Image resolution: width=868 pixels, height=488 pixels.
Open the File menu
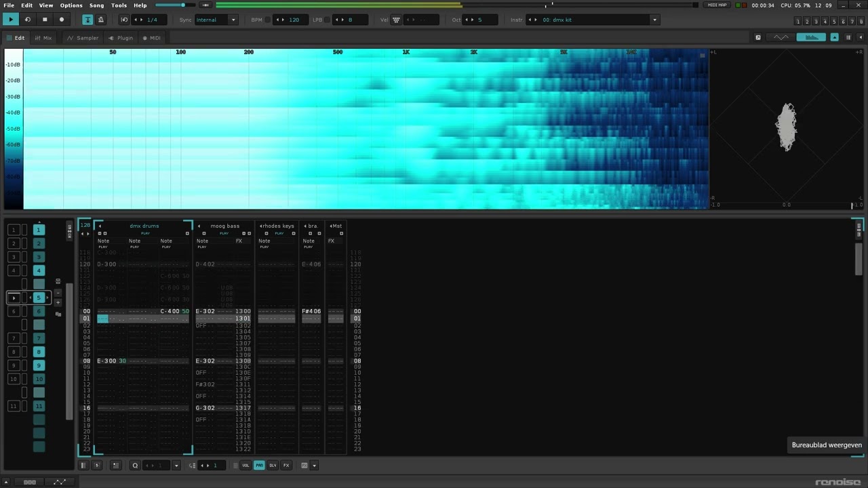click(9, 5)
